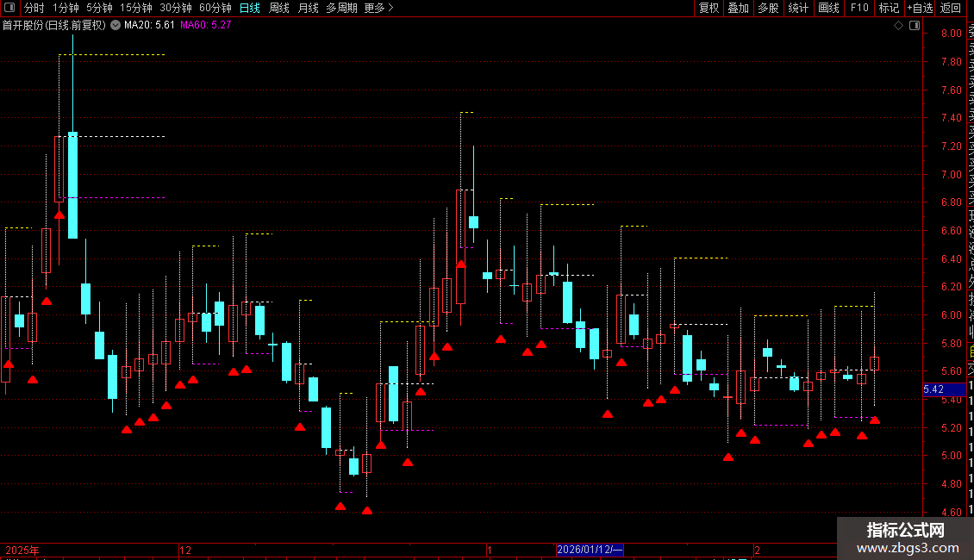Open the indicator dropdown next to 首开股份
974x560 pixels.
[116, 25]
